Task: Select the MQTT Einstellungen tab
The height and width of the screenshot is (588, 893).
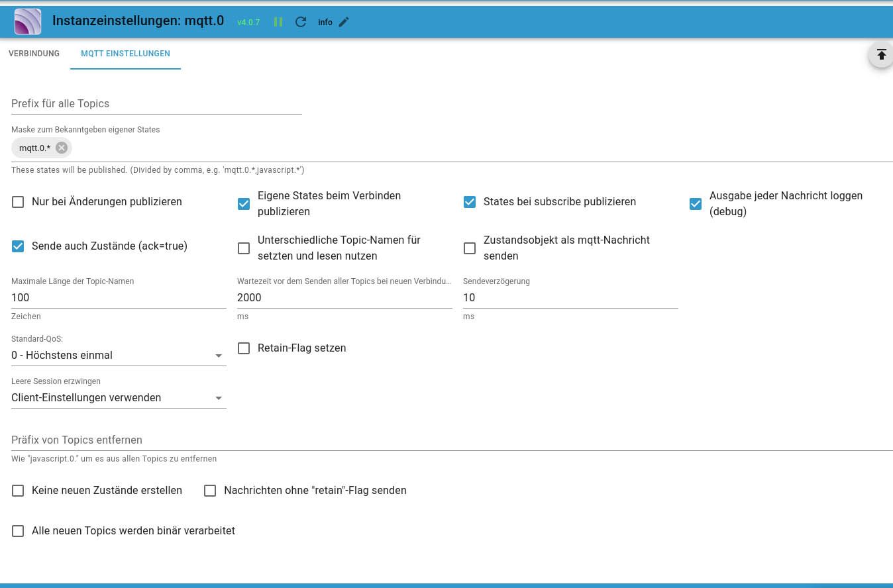Action: [125, 54]
